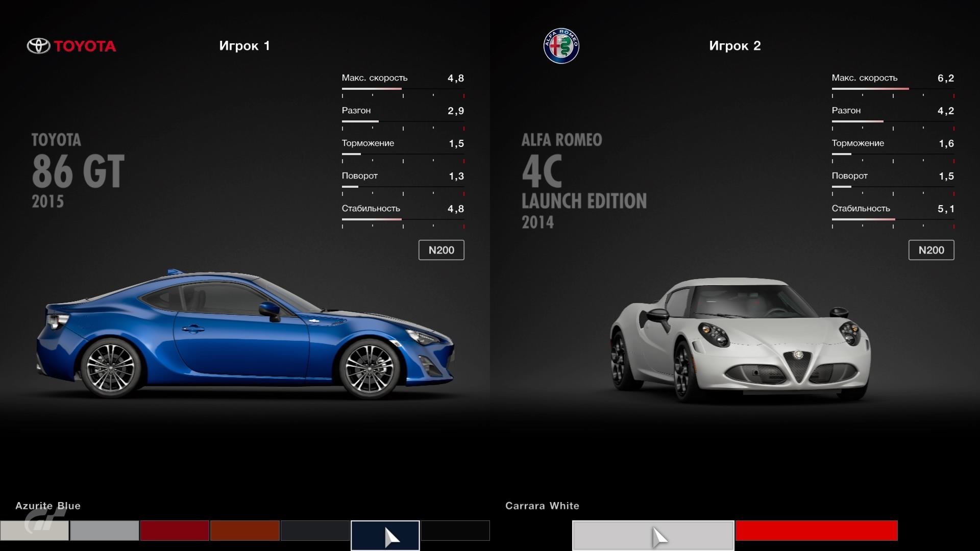This screenshot has width=980, height=551.
Task: Click the white Alfa Romeo 4C car
Action: 740,339
